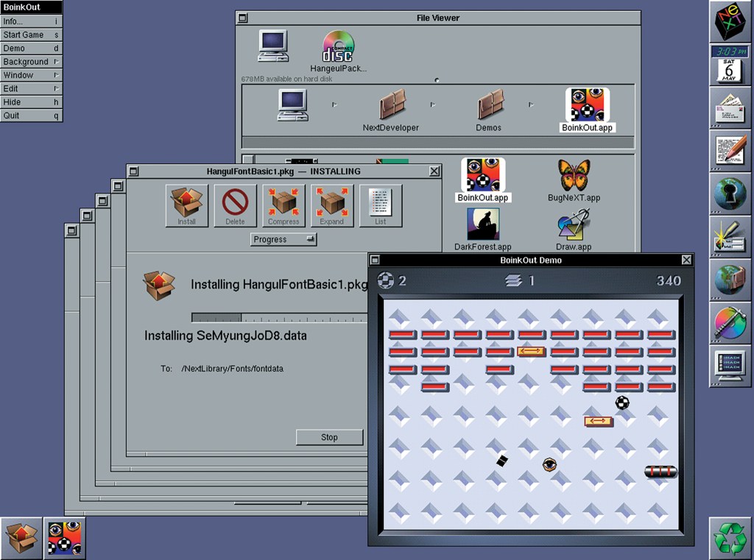Click the clock and calendar dock tile

pyautogui.click(x=730, y=65)
